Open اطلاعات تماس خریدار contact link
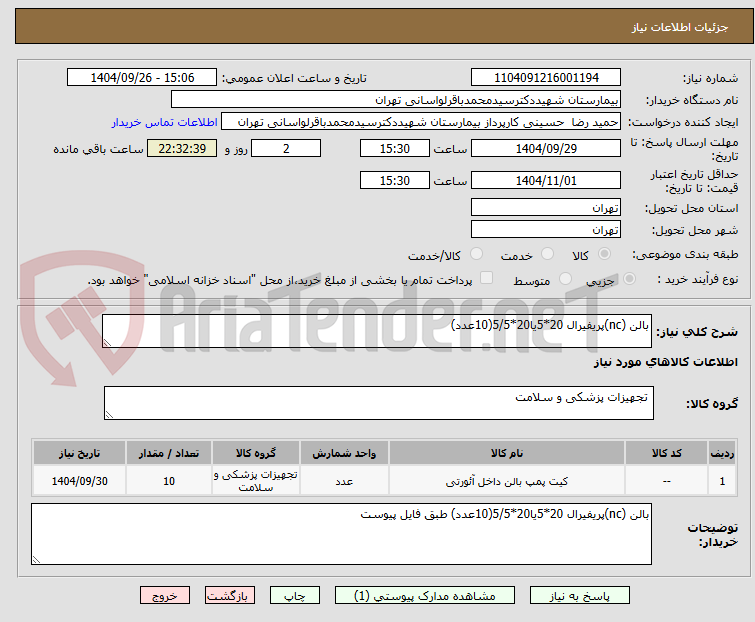 click(x=165, y=122)
